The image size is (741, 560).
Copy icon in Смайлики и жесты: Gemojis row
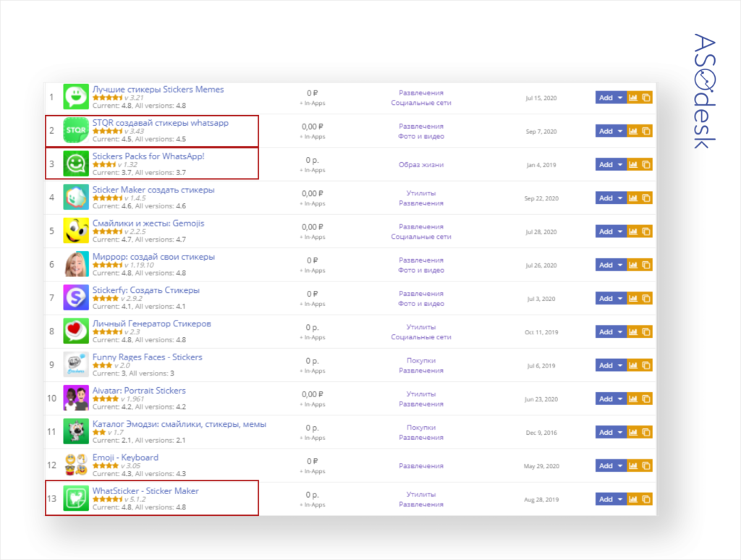(x=646, y=232)
